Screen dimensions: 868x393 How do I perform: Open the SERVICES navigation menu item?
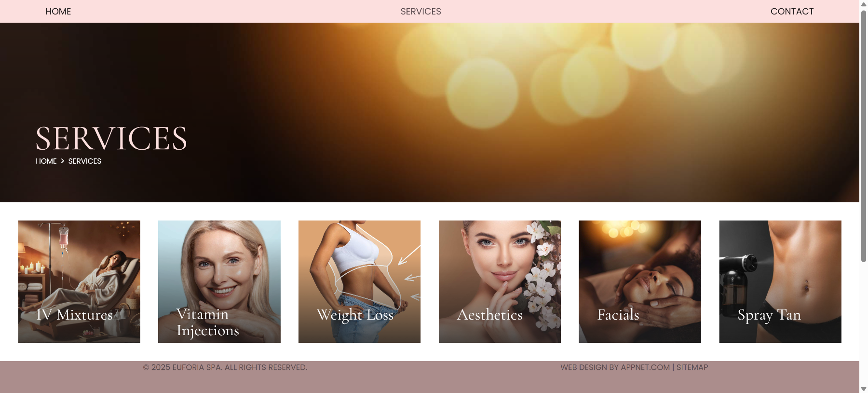click(420, 12)
